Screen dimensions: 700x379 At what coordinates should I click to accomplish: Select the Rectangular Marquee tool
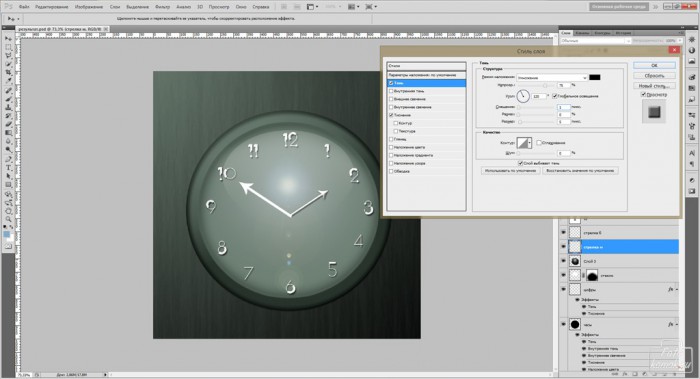coord(8,47)
